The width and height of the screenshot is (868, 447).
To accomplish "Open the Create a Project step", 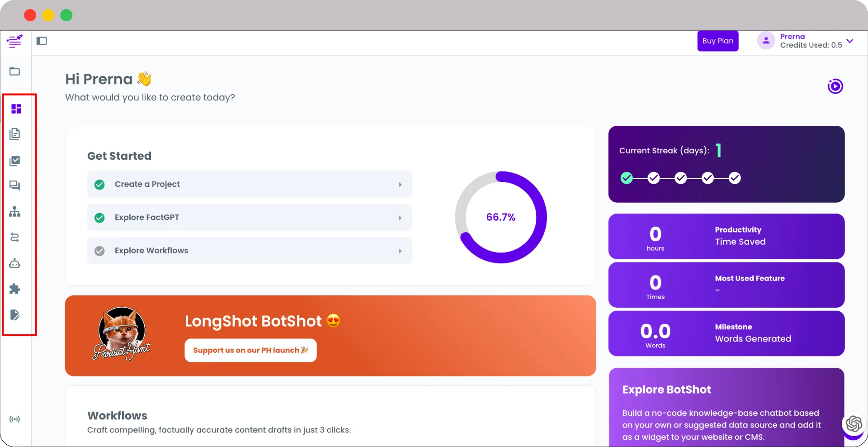I will click(x=250, y=184).
